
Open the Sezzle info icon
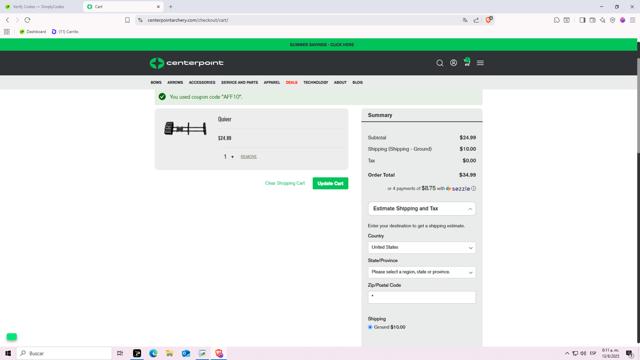point(474,189)
